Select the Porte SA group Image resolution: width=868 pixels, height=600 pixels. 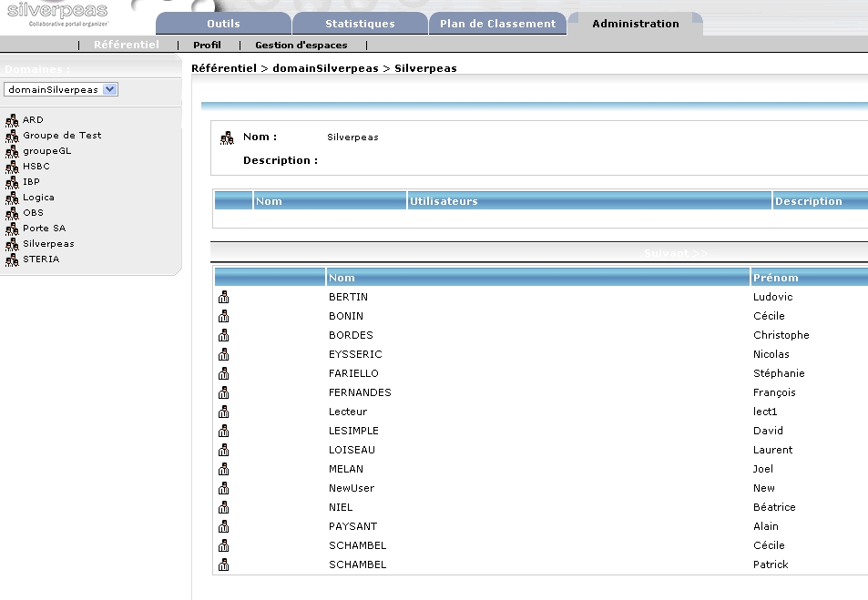click(45, 228)
